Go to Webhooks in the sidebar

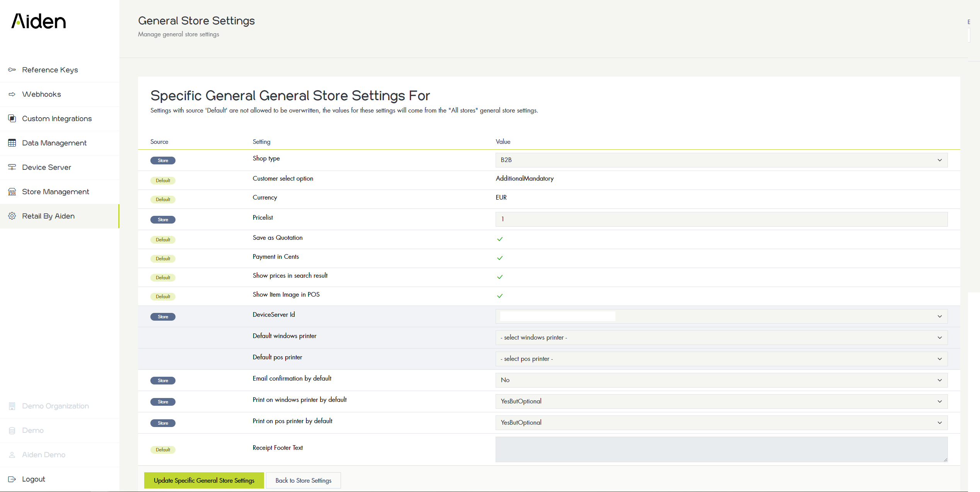[x=41, y=94]
